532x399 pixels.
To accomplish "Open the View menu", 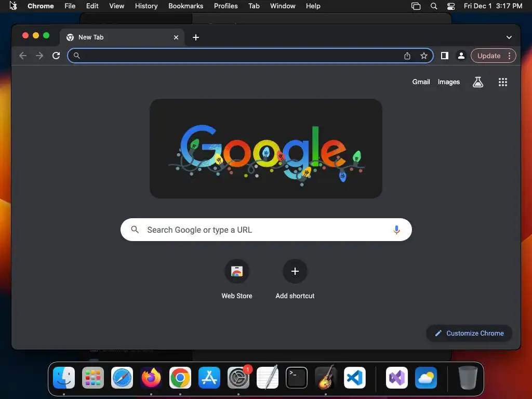I will pos(117,6).
